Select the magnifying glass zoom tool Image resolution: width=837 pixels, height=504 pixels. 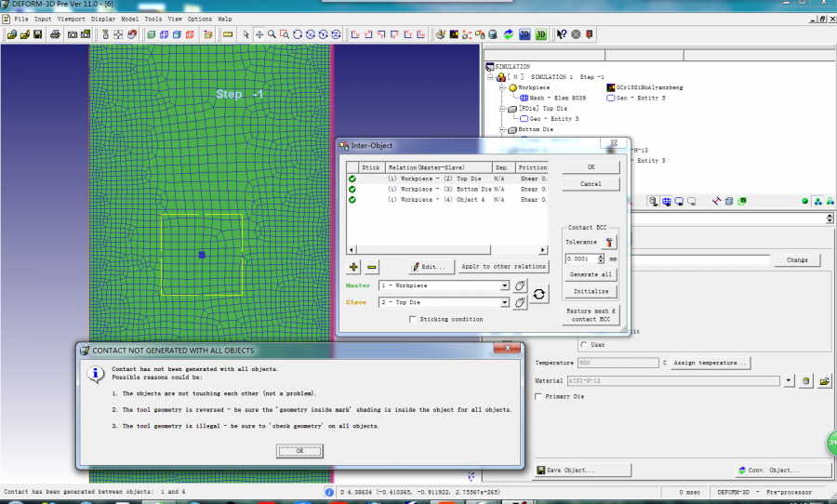click(x=272, y=34)
